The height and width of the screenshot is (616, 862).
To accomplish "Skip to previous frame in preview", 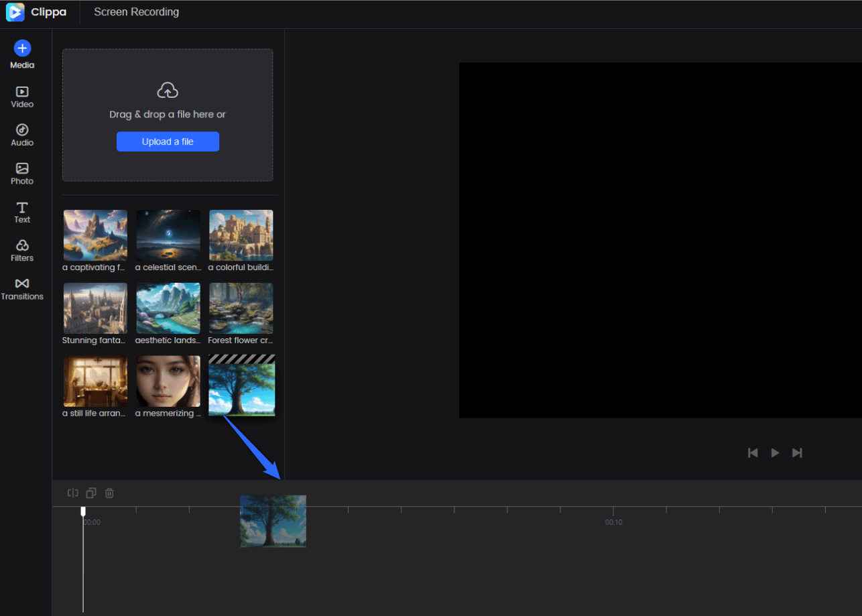I will pyautogui.click(x=753, y=453).
